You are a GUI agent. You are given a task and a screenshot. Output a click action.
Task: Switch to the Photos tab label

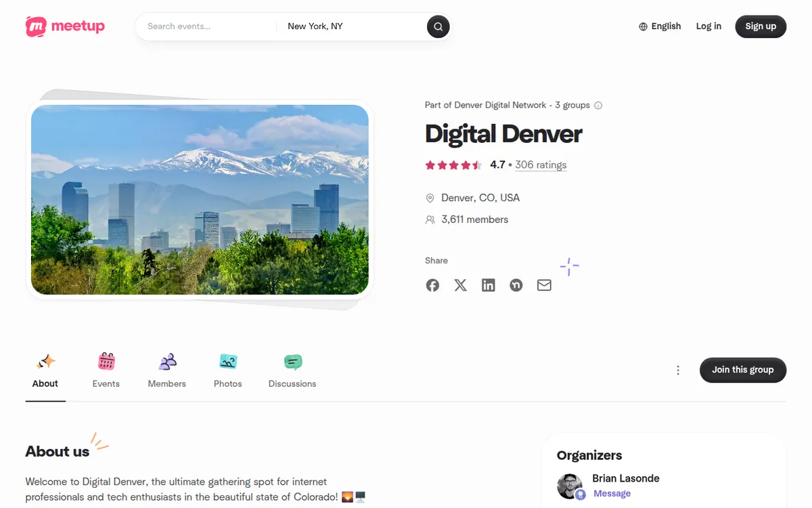tap(228, 383)
